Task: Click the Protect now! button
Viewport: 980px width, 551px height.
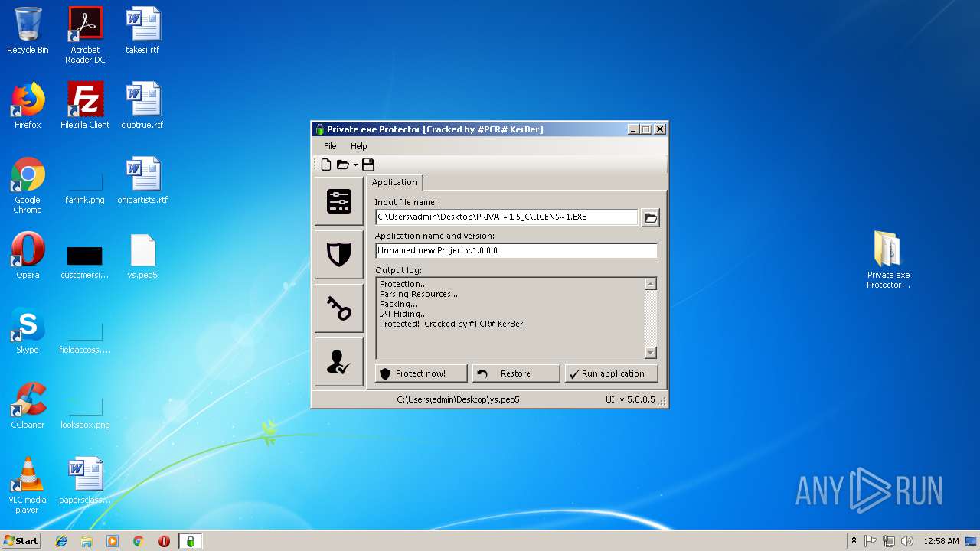Action: (421, 373)
